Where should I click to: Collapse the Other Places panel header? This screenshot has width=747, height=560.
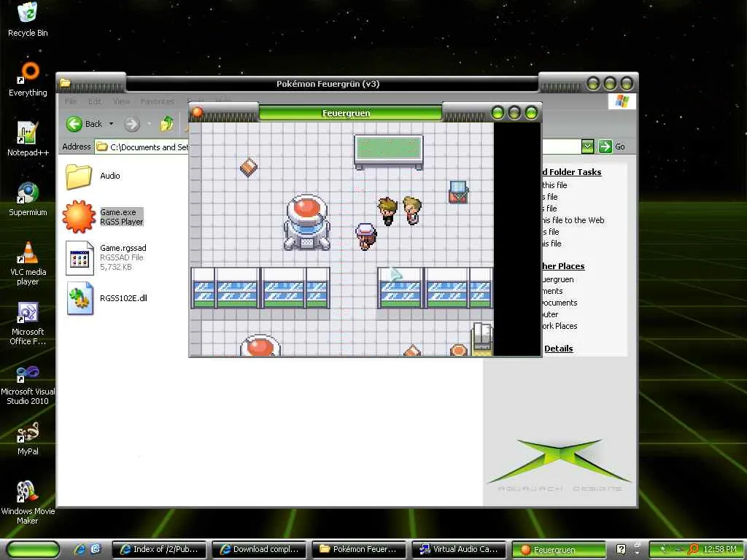coord(563,266)
